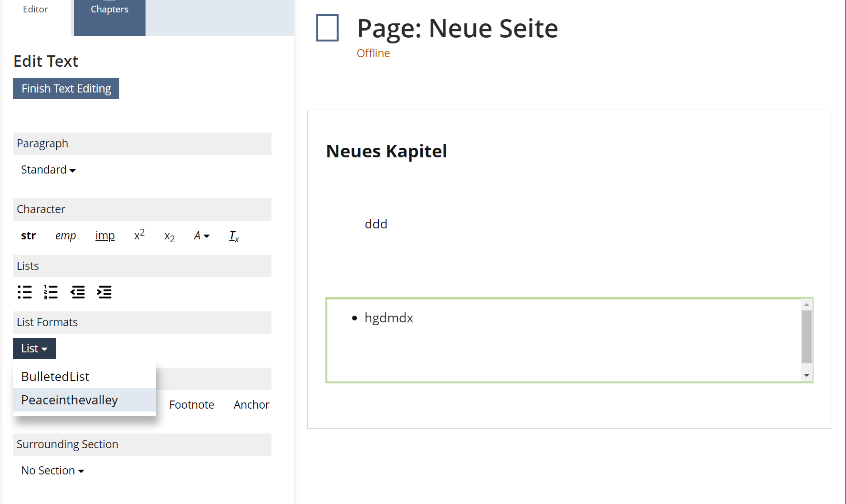Apply emphasis (emp) character style
Image resolution: width=846 pixels, height=504 pixels.
65,236
